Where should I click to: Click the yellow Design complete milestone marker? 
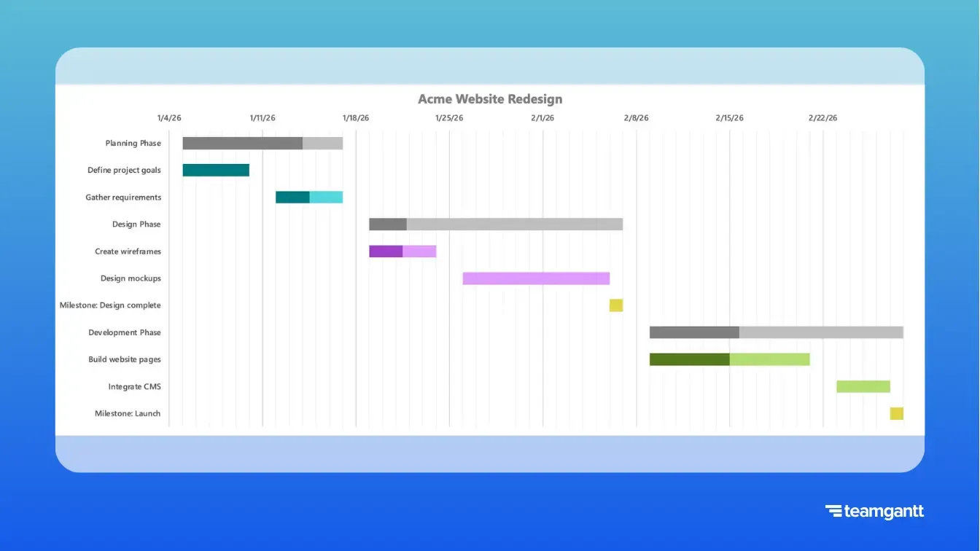click(x=616, y=305)
